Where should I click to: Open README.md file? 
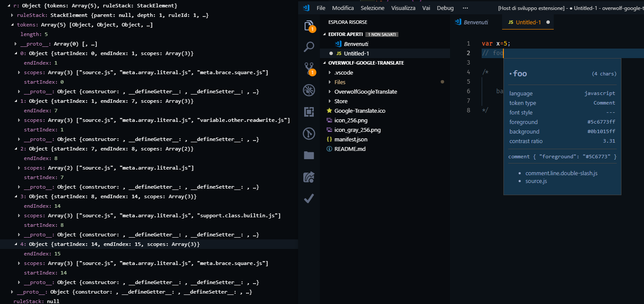pyautogui.click(x=350, y=149)
